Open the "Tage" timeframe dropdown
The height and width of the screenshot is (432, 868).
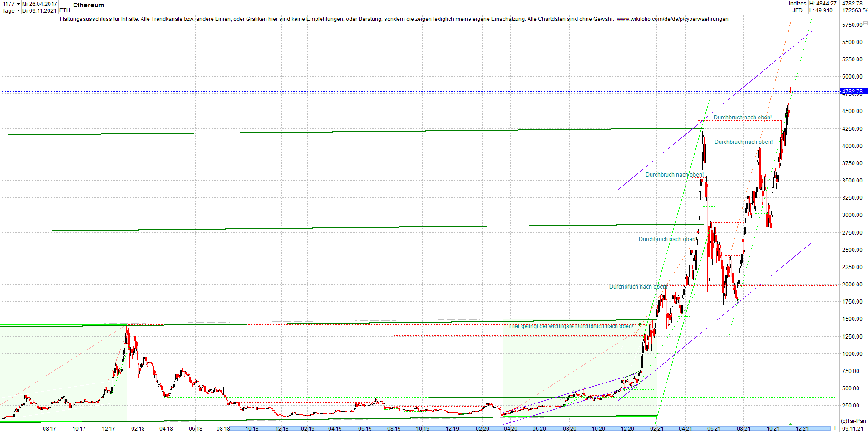[11, 10]
